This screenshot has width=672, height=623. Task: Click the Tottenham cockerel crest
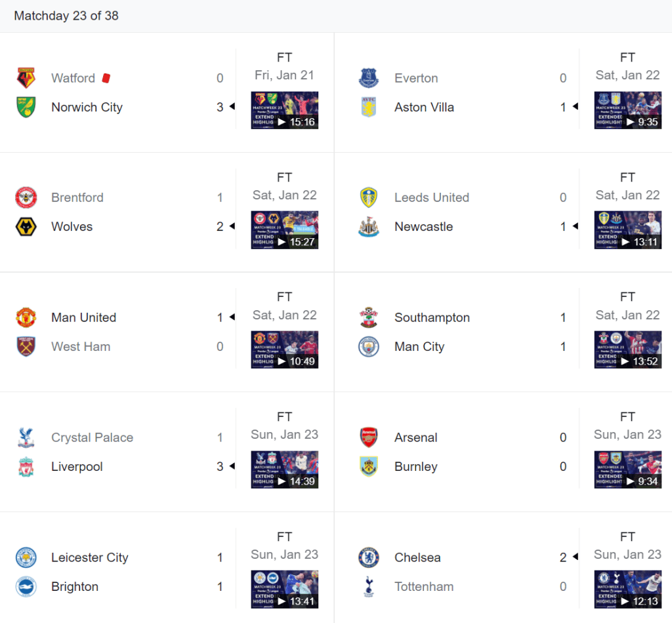pyautogui.click(x=369, y=587)
